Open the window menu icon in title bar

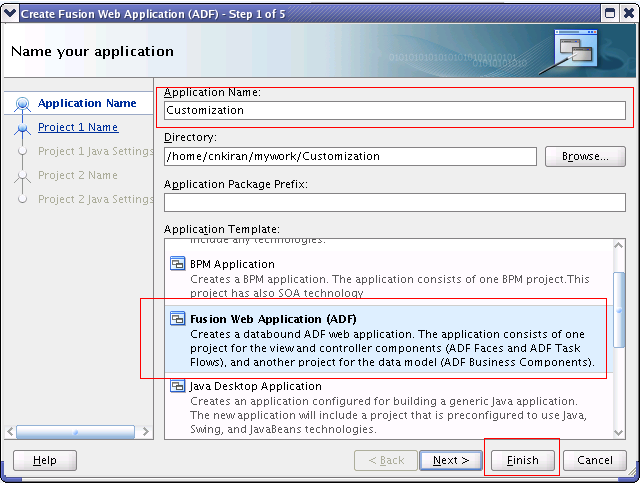[10, 13]
